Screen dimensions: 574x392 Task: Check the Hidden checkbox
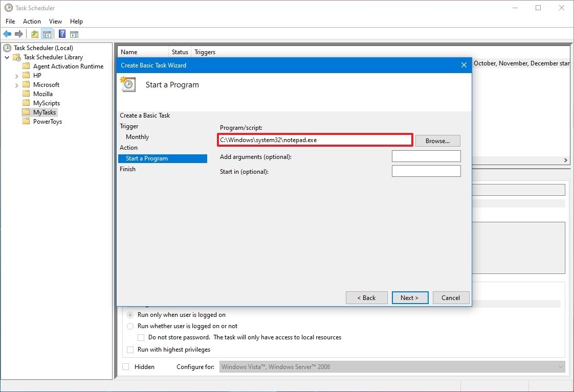(125, 366)
